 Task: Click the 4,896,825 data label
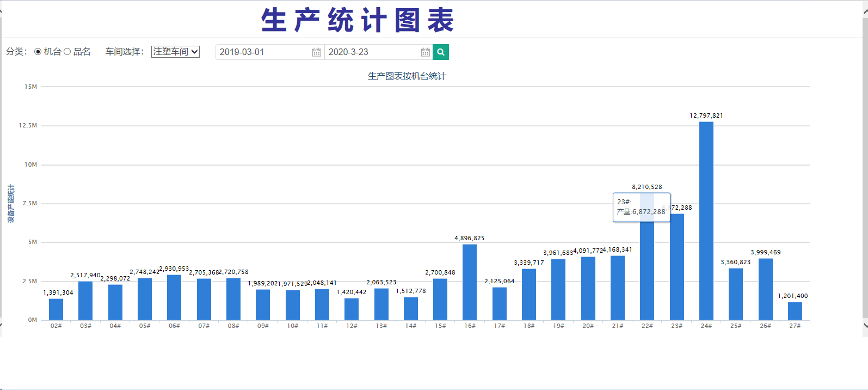tap(470, 238)
